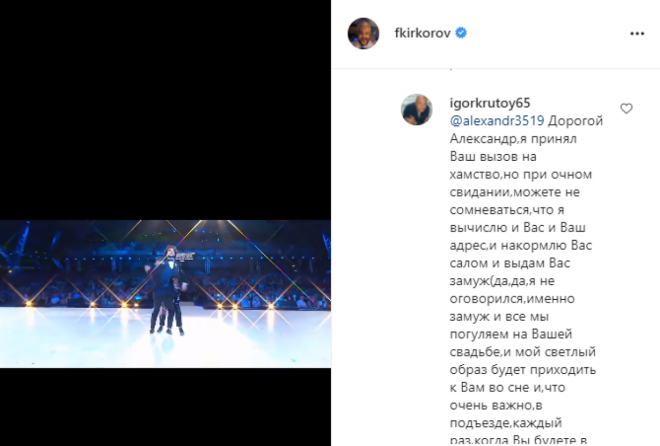This screenshot has width=660, height=446.
Task: Click the blue verified badge next to fkirkorov
Action: (461, 33)
